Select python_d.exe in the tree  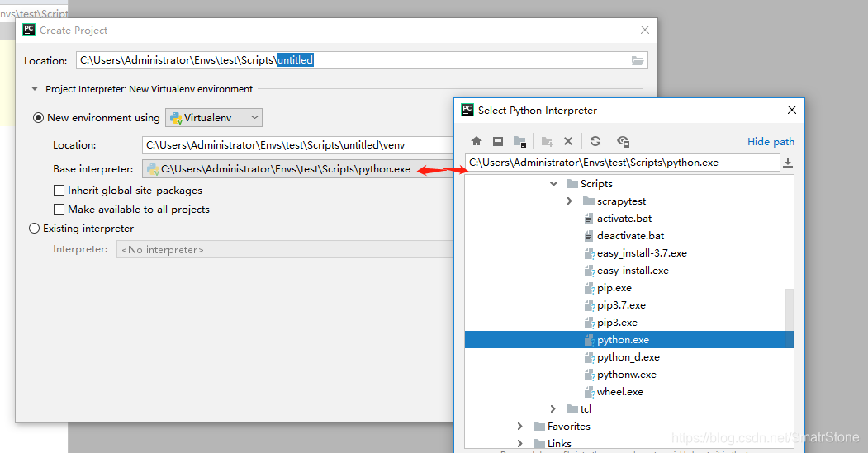tap(628, 357)
